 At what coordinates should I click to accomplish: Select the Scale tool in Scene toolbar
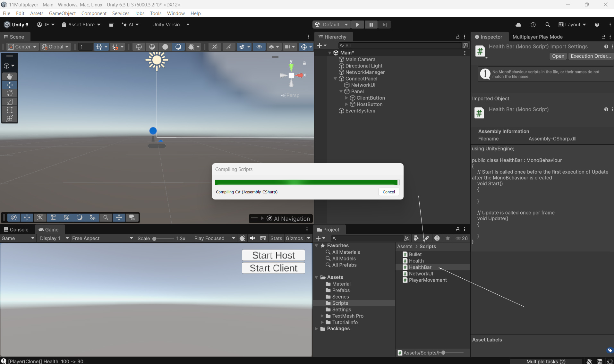pyautogui.click(x=10, y=102)
